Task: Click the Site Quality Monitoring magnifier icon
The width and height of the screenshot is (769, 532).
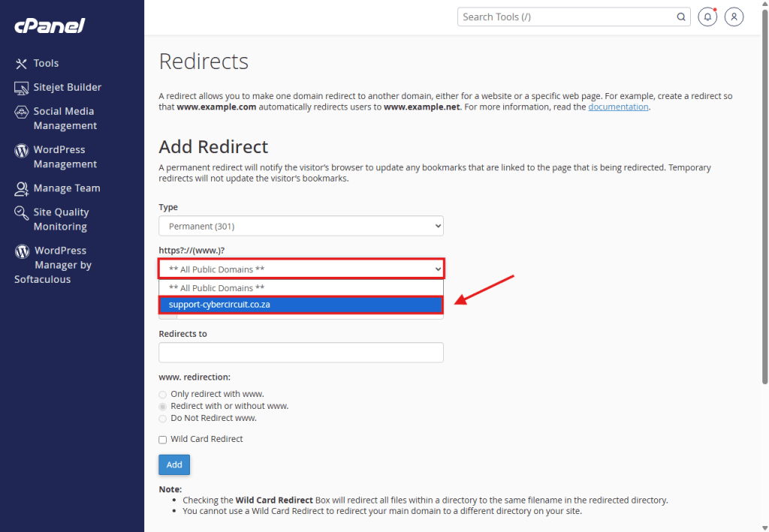Action: (21, 213)
